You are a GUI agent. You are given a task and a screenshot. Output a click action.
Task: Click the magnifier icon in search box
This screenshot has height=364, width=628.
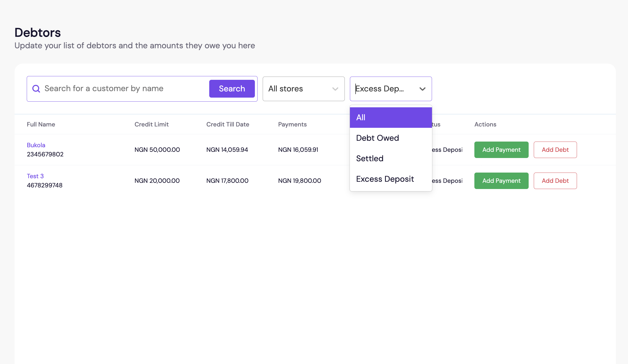(x=36, y=89)
